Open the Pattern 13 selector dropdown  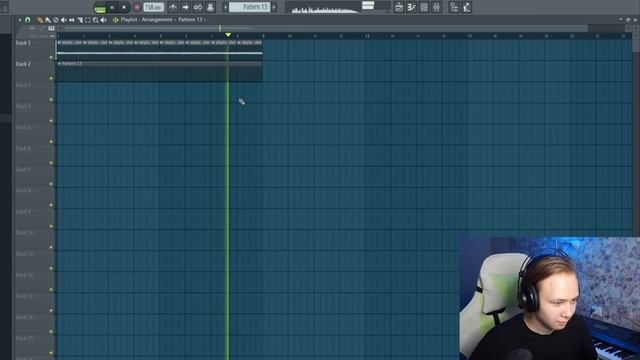tap(249, 7)
